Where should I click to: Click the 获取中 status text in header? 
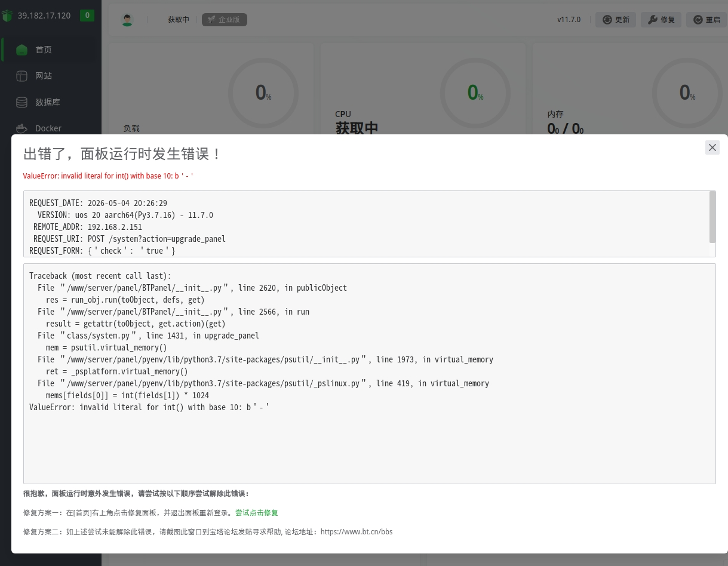(x=179, y=20)
